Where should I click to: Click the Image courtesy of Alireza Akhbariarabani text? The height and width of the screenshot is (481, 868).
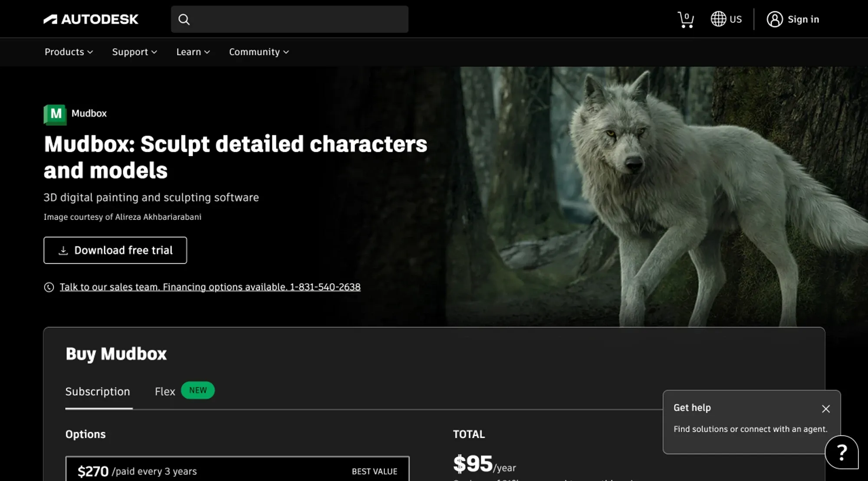[122, 217]
